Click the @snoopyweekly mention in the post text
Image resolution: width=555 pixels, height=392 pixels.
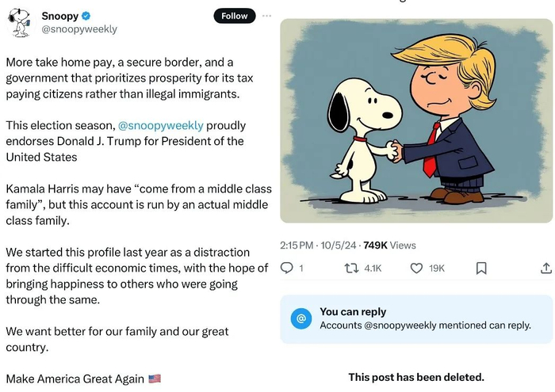[161, 125]
